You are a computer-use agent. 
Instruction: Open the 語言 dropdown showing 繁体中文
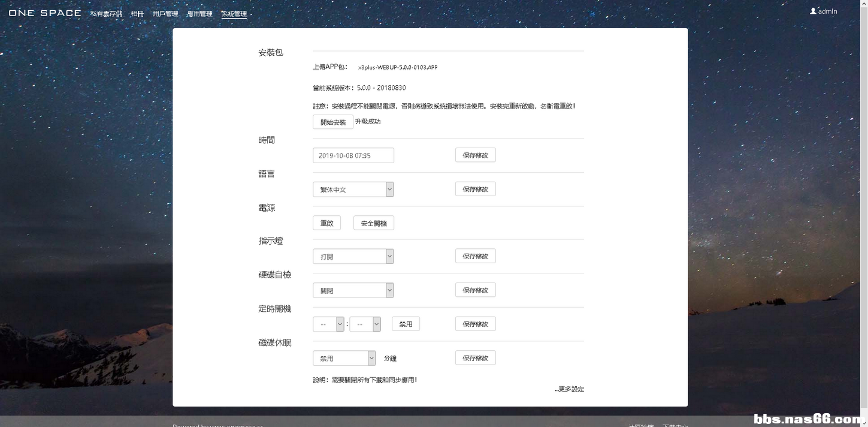[353, 190]
